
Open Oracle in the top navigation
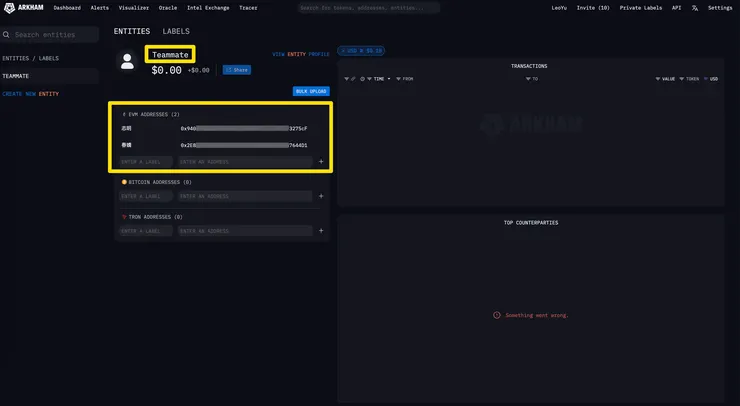pos(168,8)
